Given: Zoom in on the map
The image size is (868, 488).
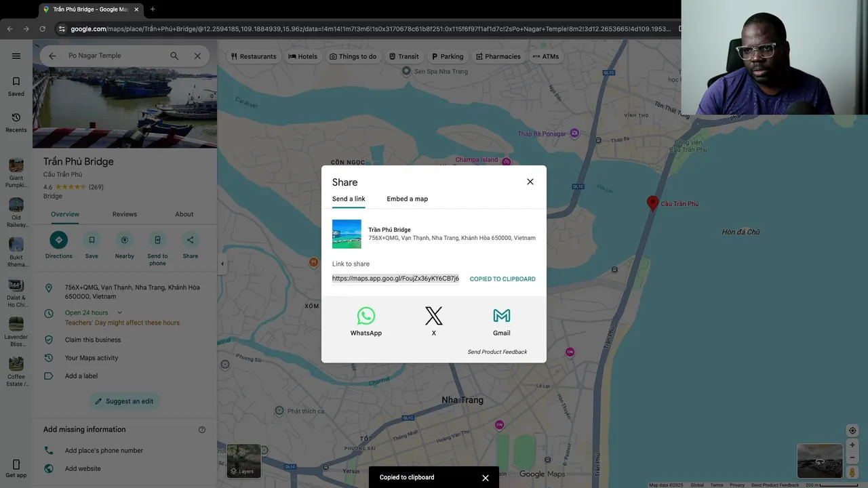Looking at the screenshot, I should 852,445.
